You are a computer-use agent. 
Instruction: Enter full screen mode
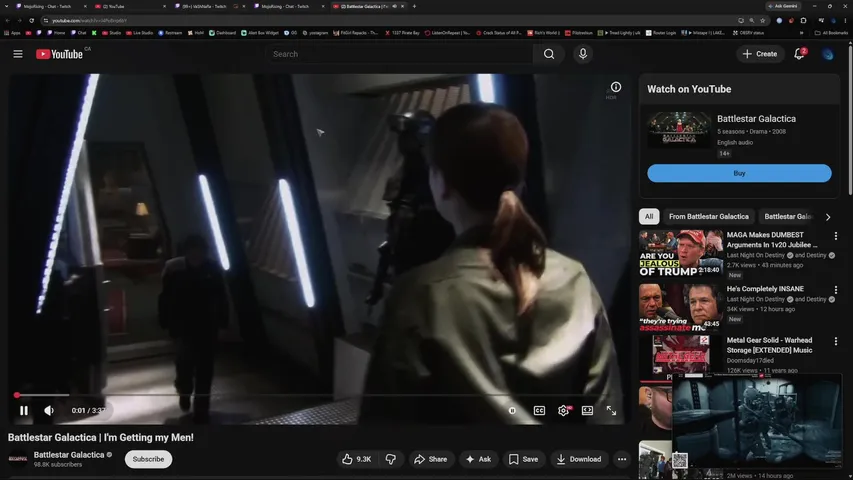tap(611, 410)
